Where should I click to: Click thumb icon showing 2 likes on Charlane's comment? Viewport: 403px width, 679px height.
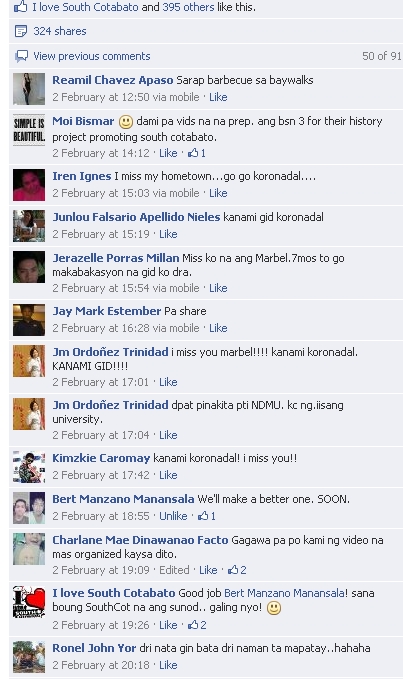[x=233, y=570]
